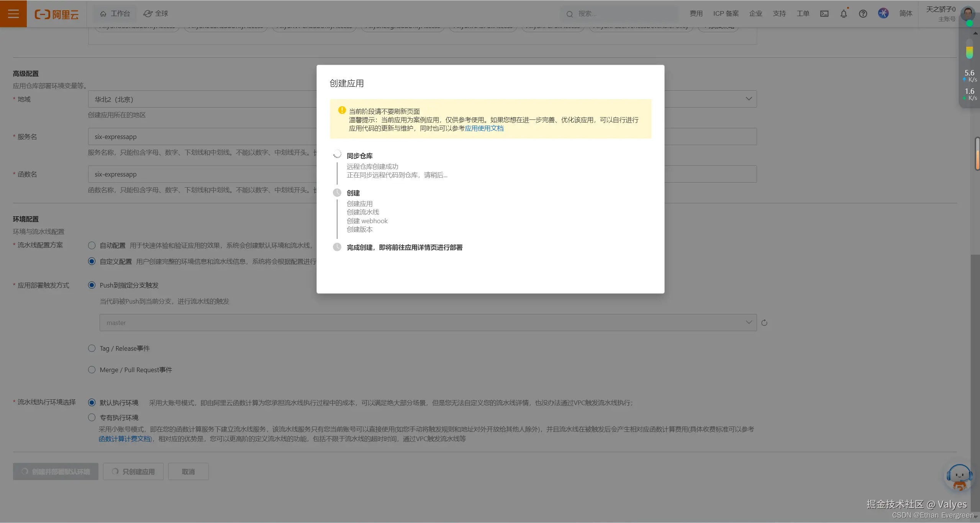980x523 pixels.
Task: Open the hamburger navigation menu
Action: (x=13, y=13)
